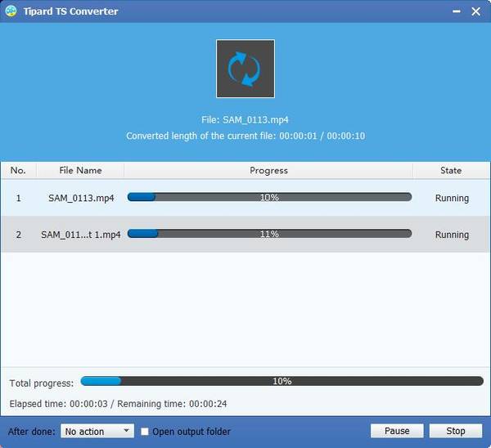This screenshot has width=491, height=448.
Task: Click Running state of SAM_0113.mp4
Action: click(452, 198)
